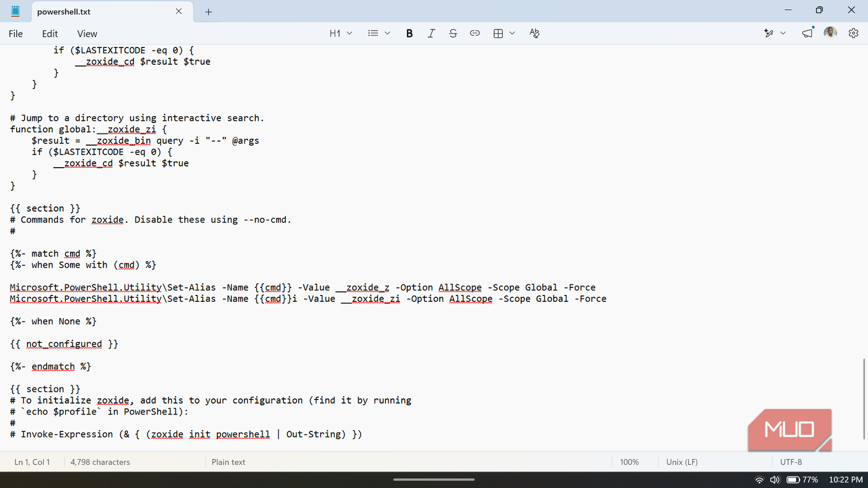Viewport: 868px width, 488px height.
Task: Click the taskbar gesture handle bar
Action: coord(434,479)
